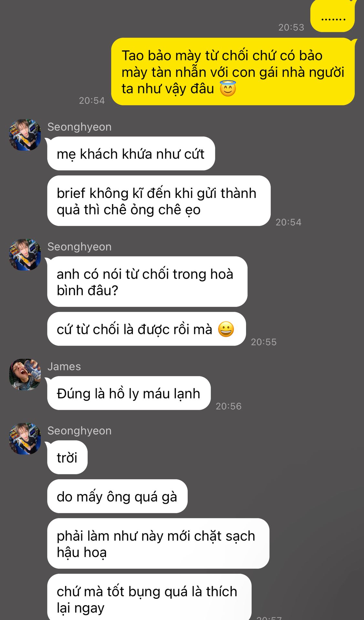
Task: Tap the 'mẹ khách khứa như cứt' bubble
Action: click(131, 153)
